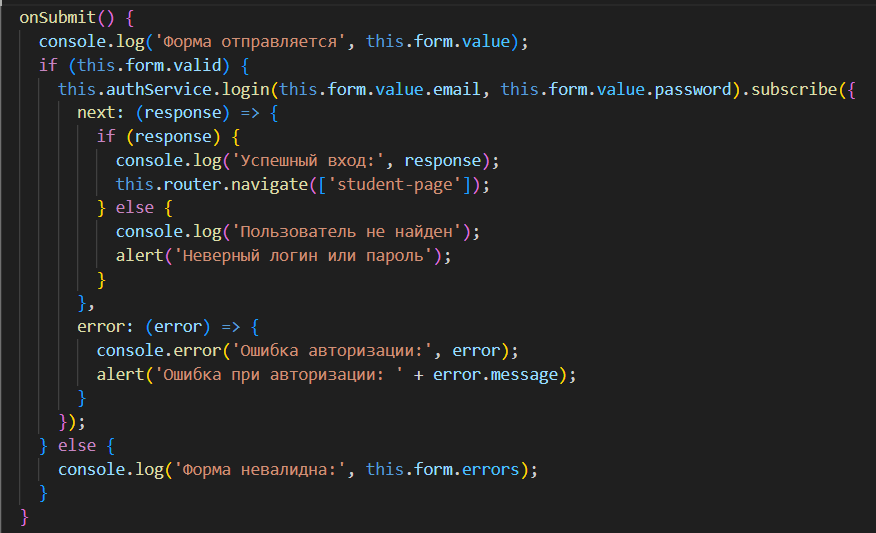
Task: Click error.message in the alert
Action: [496, 374]
